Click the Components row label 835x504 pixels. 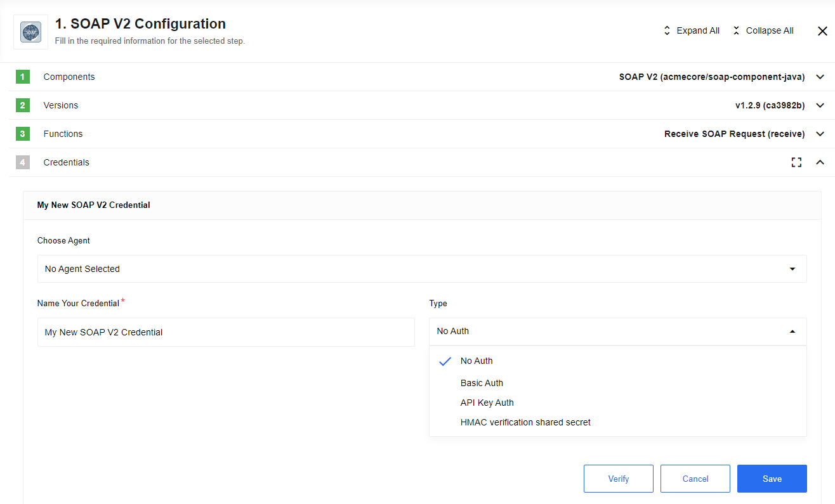[69, 77]
